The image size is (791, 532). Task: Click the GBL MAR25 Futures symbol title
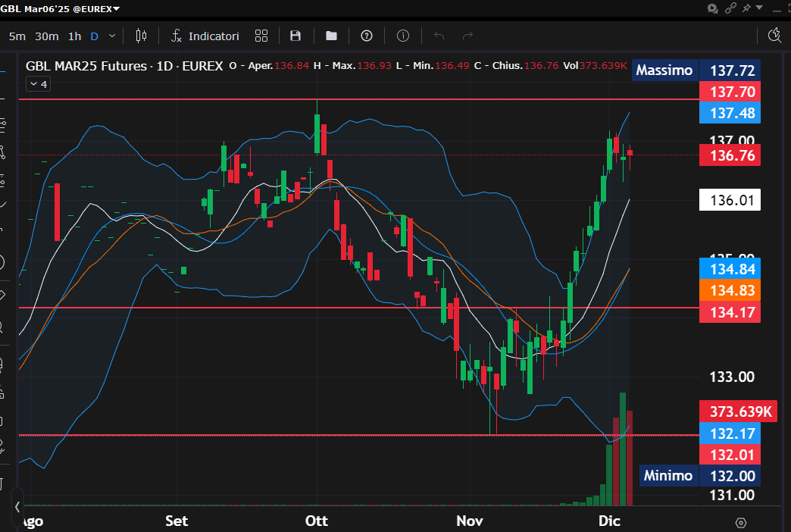coord(86,66)
